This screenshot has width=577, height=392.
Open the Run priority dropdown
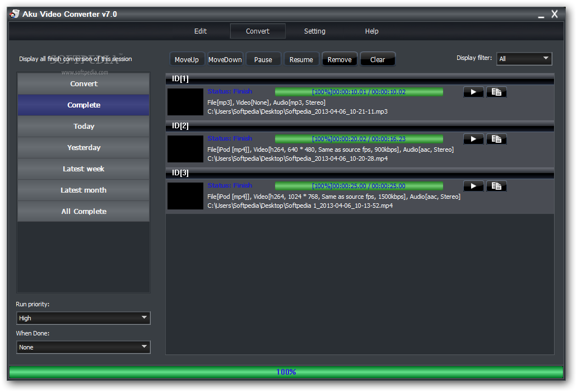click(83, 318)
